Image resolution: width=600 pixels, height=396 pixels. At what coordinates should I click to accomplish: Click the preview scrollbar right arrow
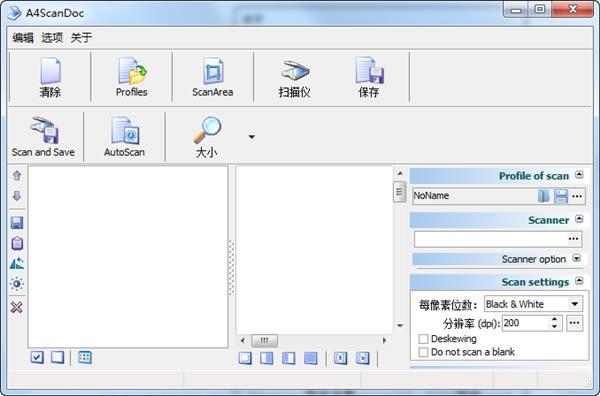pyautogui.click(x=385, y=340)
